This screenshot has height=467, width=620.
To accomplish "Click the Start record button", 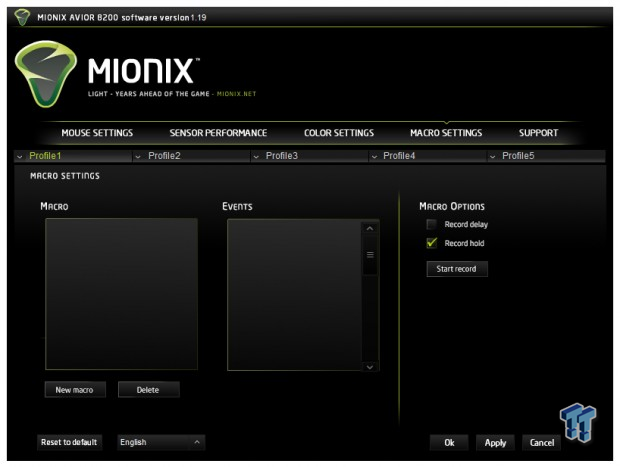I will coord(457,269).
